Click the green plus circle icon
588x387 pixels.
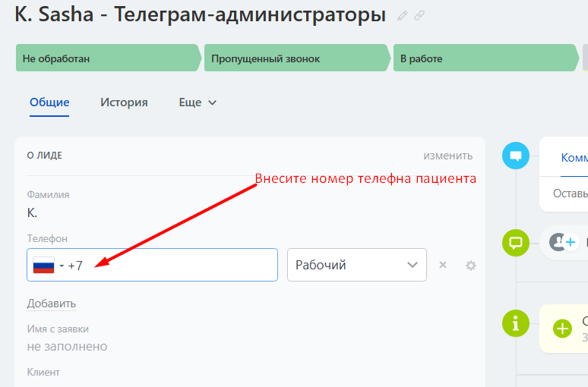[x=562, y=329]
